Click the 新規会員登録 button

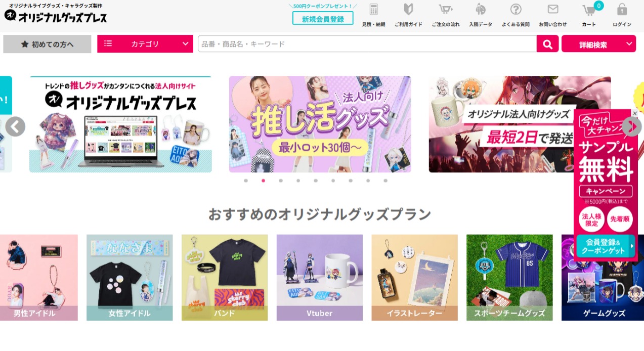tap(323, 19)
